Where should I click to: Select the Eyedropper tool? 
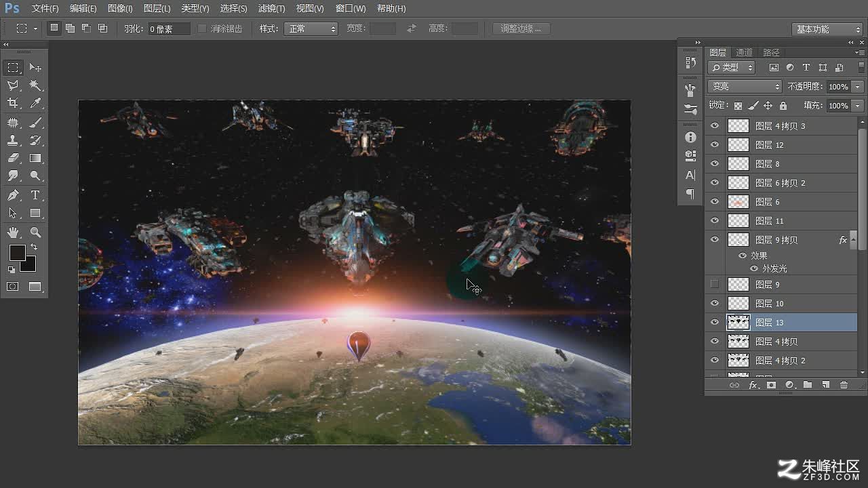35,103
